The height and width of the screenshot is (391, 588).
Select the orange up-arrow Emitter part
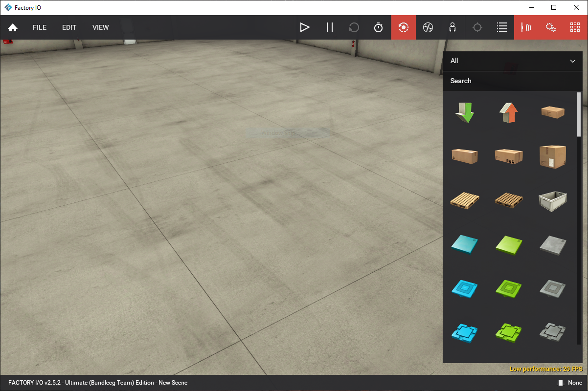pyautogui.click(x=509, y=112)
